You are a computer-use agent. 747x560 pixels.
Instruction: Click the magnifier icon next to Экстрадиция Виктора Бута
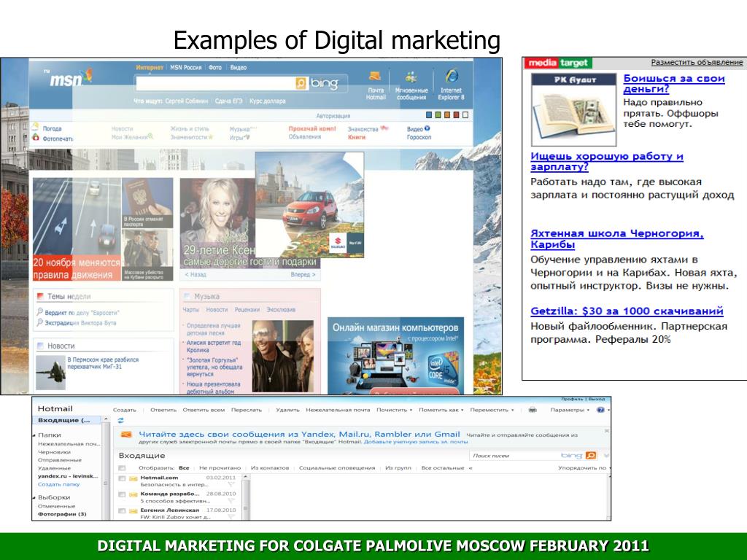(39, 322)
